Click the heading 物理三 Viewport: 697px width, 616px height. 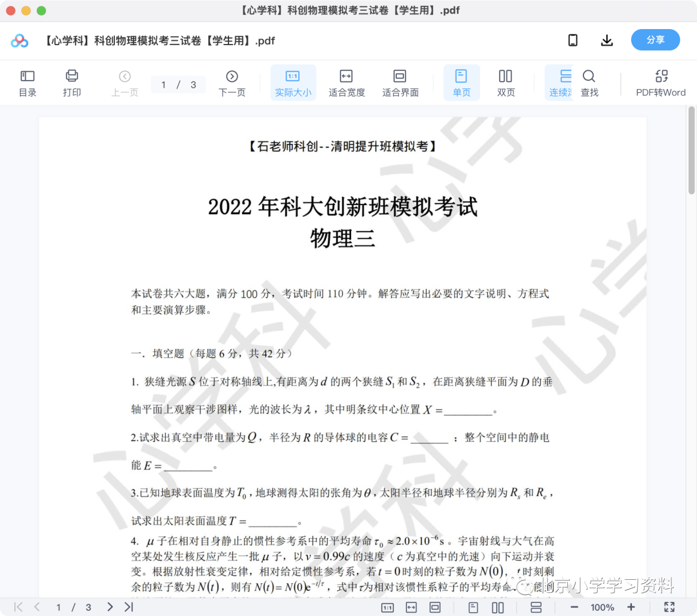[342, 239]
